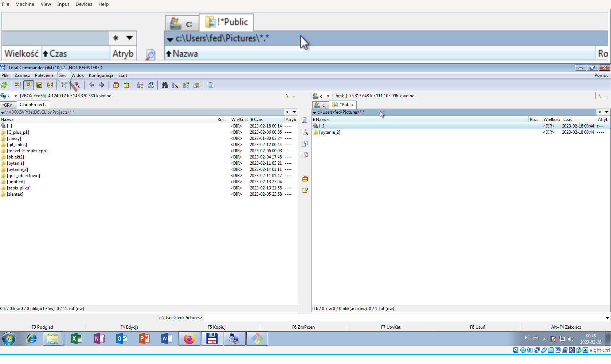Click the Windows Start orb
Image resolution: width=611 pixels, height=364 pixels.
[9, 339]
